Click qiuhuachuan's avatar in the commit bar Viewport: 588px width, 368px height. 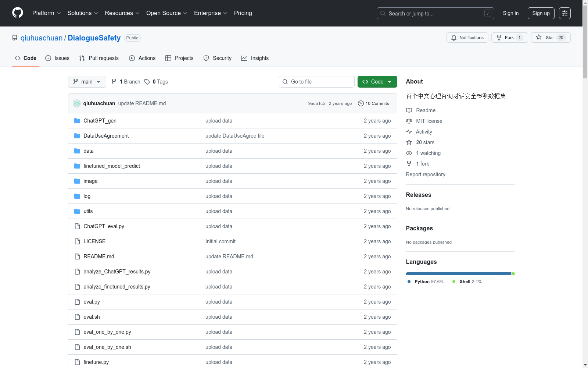(77, 103)
